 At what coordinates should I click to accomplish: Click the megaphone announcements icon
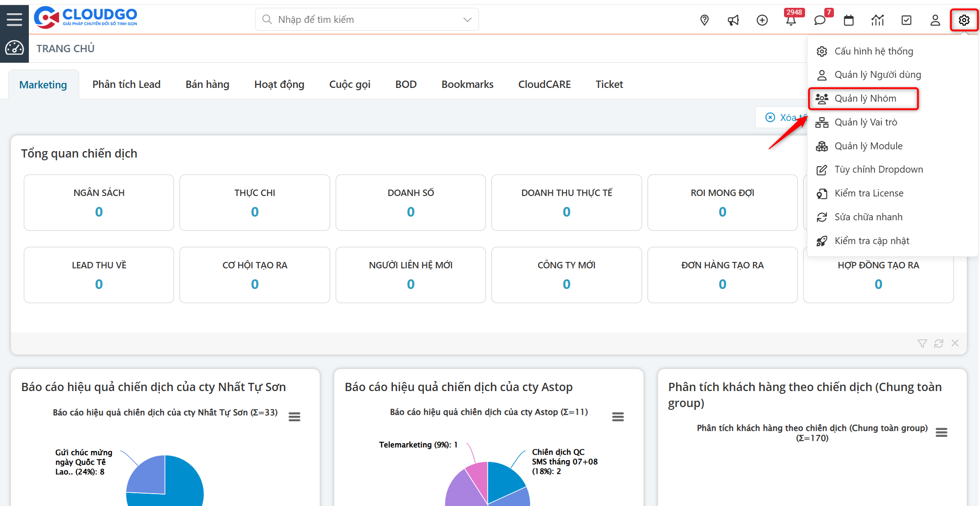733,20
